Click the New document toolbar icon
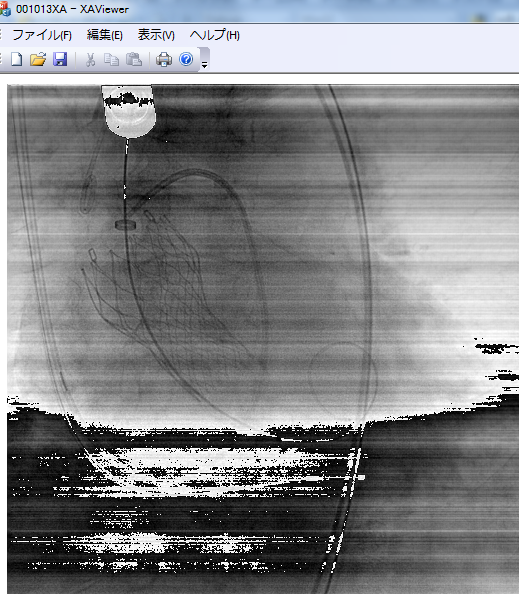 pyautogui.click(x=16, y=59)
